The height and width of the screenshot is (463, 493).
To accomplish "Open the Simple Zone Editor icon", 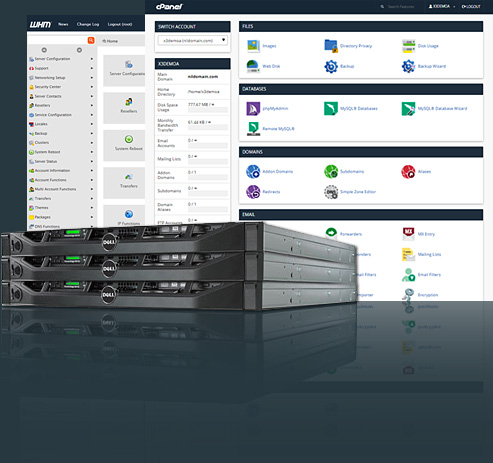I will [331, 192].
